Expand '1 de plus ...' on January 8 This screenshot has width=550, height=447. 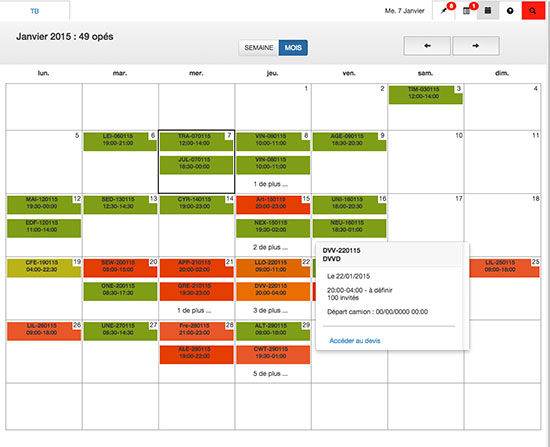pos(270,184)
